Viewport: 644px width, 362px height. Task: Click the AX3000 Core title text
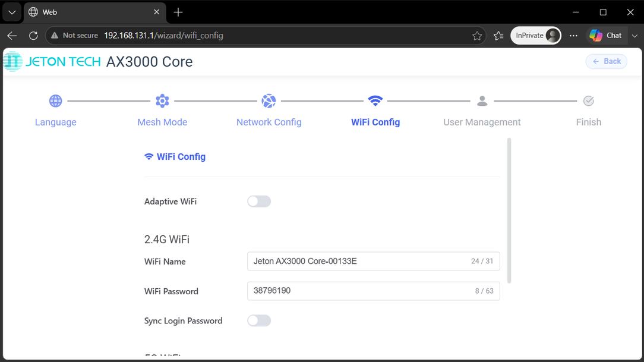tap(150, 62)
